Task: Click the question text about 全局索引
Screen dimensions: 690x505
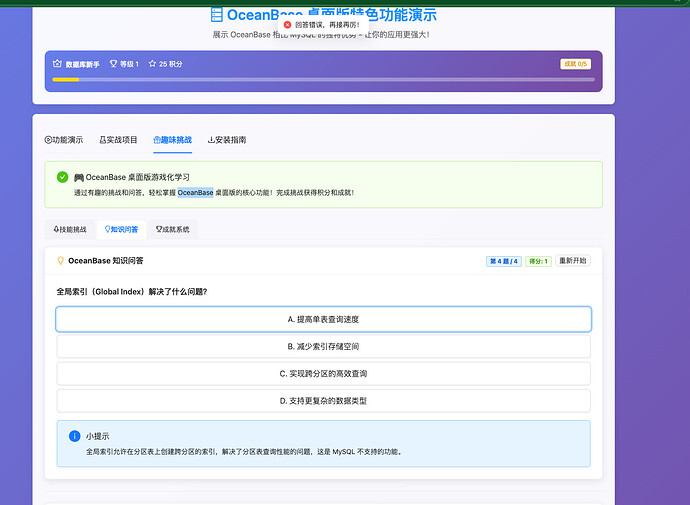Action: [132, 292]
